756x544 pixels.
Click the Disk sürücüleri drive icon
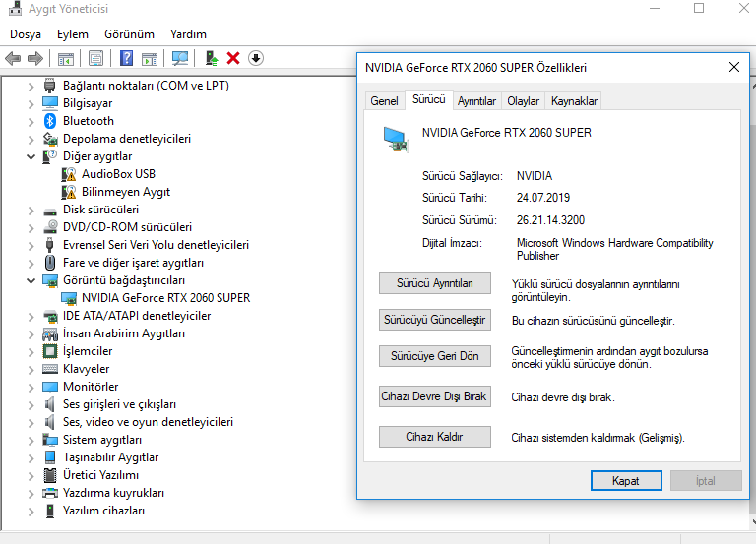(x=50, y=212)
